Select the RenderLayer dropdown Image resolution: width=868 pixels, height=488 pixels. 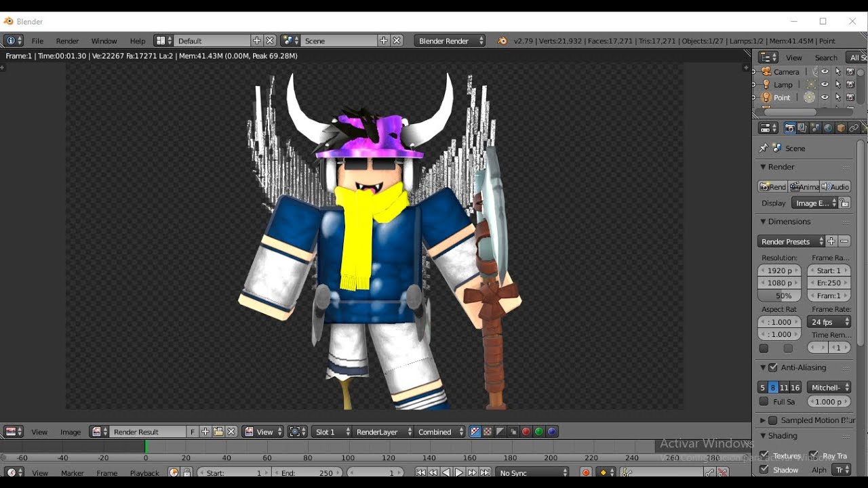pyautogui.click(x=383, y=432)
